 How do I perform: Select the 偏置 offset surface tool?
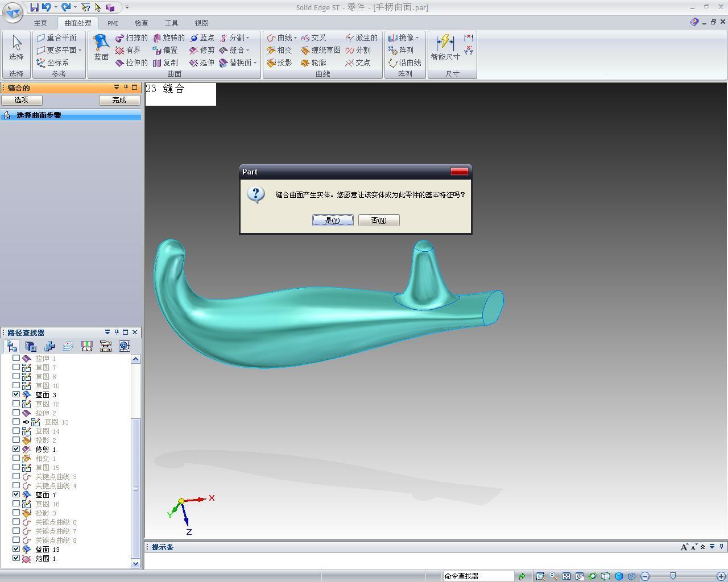click(x=165, y=50)
